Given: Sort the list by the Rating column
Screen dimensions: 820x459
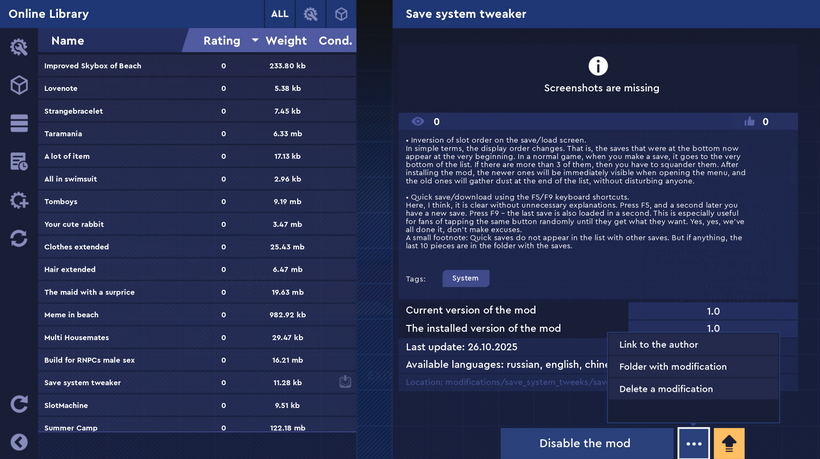Looking at the screenshot, I should 222,41.
